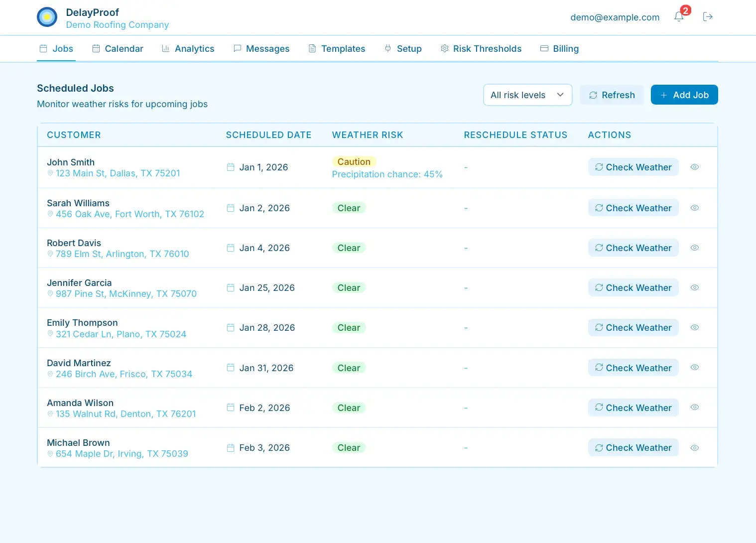
Task: Click the Feb 2, 2026 scheduled date
Action: tap(264, 408)
